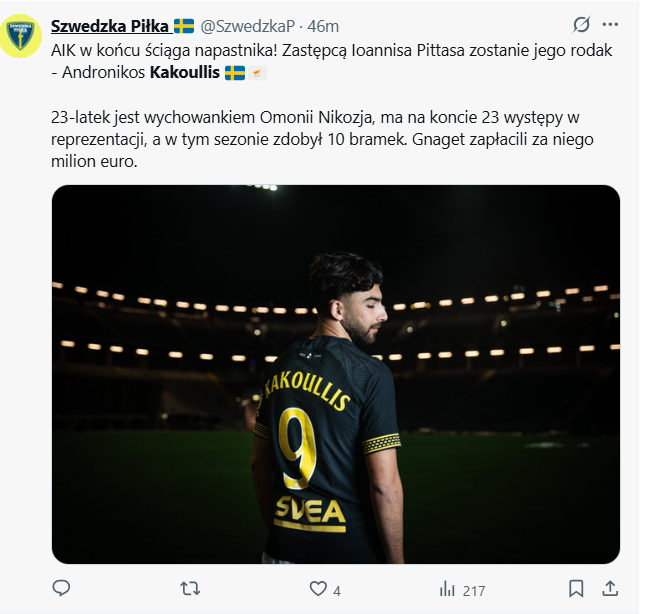This screenshot has width=663, height=614.
Task: Click the bold Kakoullis word in the post
Action: (184, 72)
